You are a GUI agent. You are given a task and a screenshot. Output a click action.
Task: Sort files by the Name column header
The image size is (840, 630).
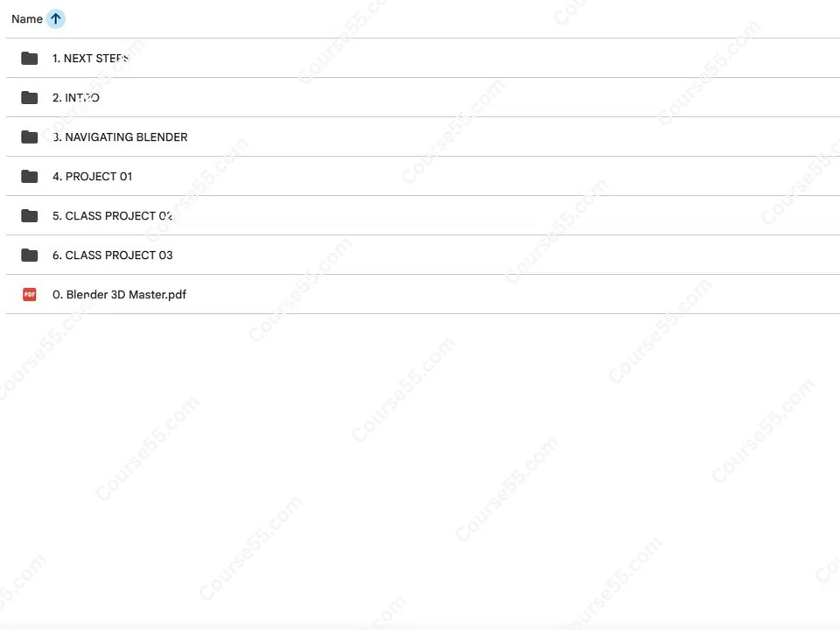point(27,18)
